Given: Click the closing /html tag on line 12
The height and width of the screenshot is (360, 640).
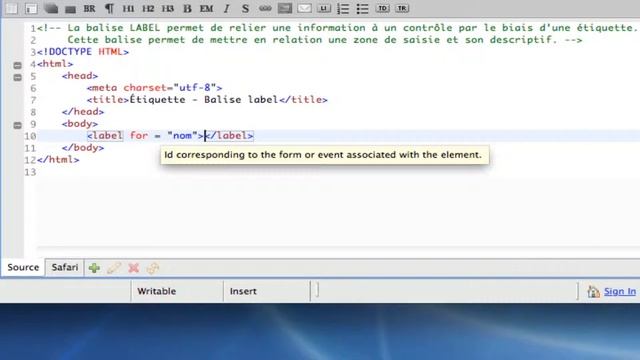Looking at the screenshot, I should coord(58,160).
